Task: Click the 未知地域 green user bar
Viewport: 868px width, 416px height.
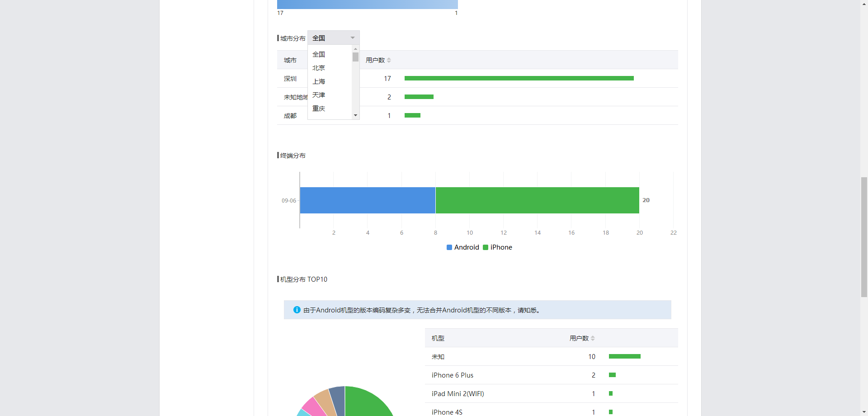Action: tap(419, 97)
